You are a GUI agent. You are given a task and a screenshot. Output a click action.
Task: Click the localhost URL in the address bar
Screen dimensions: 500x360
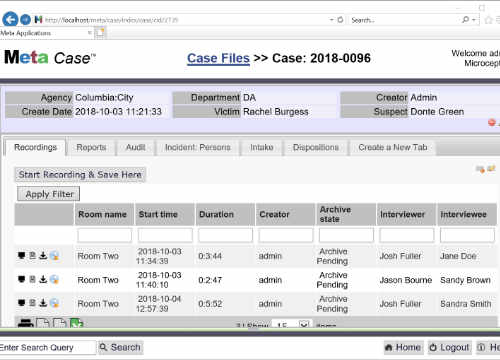[x=111, y=20]
